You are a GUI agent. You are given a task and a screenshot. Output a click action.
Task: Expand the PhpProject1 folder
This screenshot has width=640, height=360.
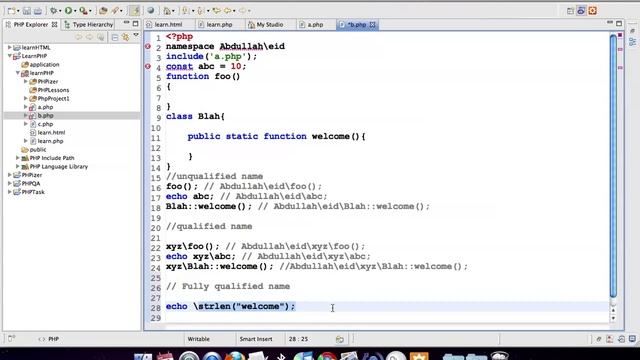click(26, 98)
